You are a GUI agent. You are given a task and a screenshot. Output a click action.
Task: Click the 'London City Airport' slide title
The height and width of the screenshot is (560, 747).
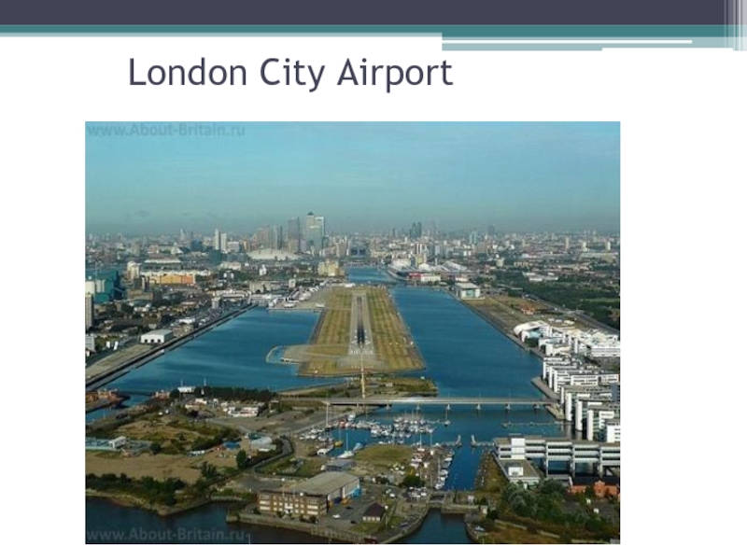pyautogui.click(x=290, y=73)
